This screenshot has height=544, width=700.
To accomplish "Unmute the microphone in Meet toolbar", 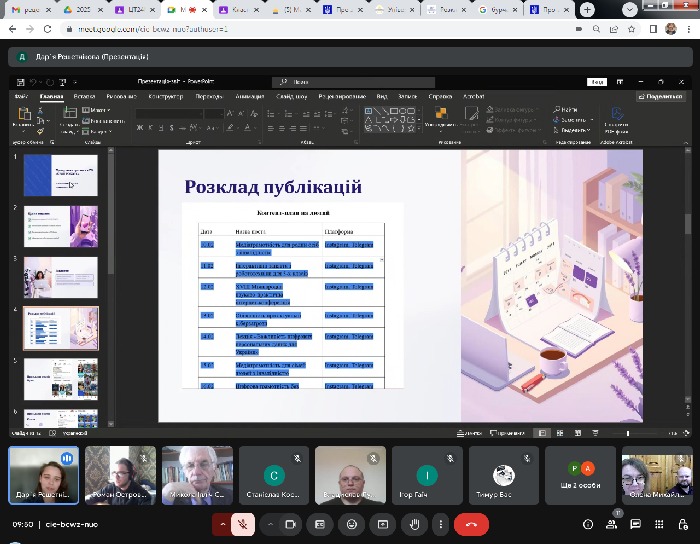I will tap(242, 524).
